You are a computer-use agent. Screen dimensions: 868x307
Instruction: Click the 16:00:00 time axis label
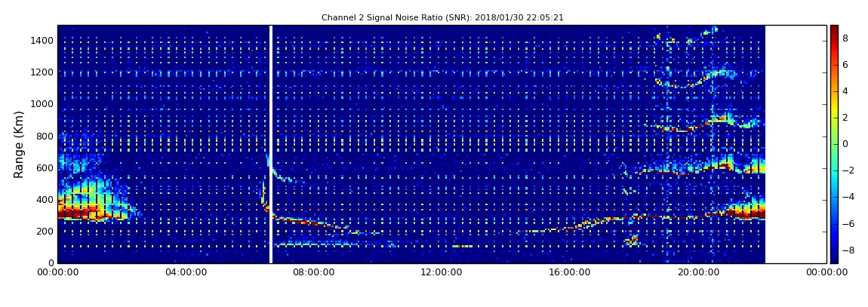[570, 272]
